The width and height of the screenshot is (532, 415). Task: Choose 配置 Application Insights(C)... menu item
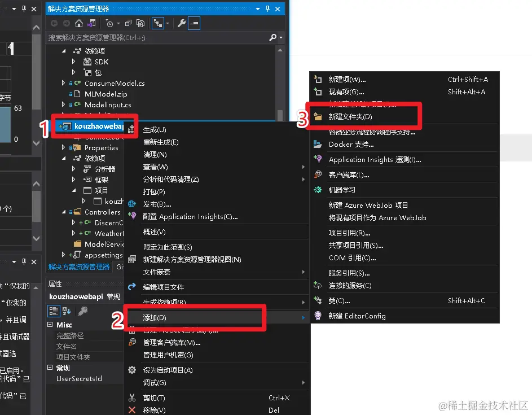[217, 217]
